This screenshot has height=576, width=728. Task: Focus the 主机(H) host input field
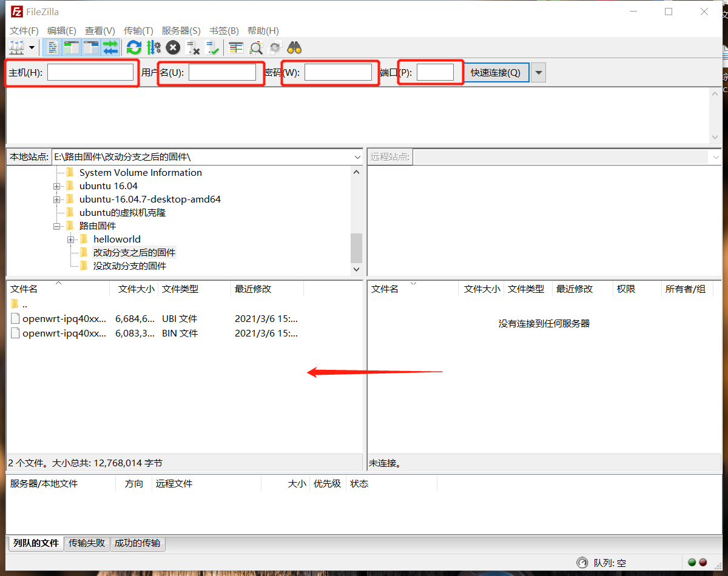(90, 72)
